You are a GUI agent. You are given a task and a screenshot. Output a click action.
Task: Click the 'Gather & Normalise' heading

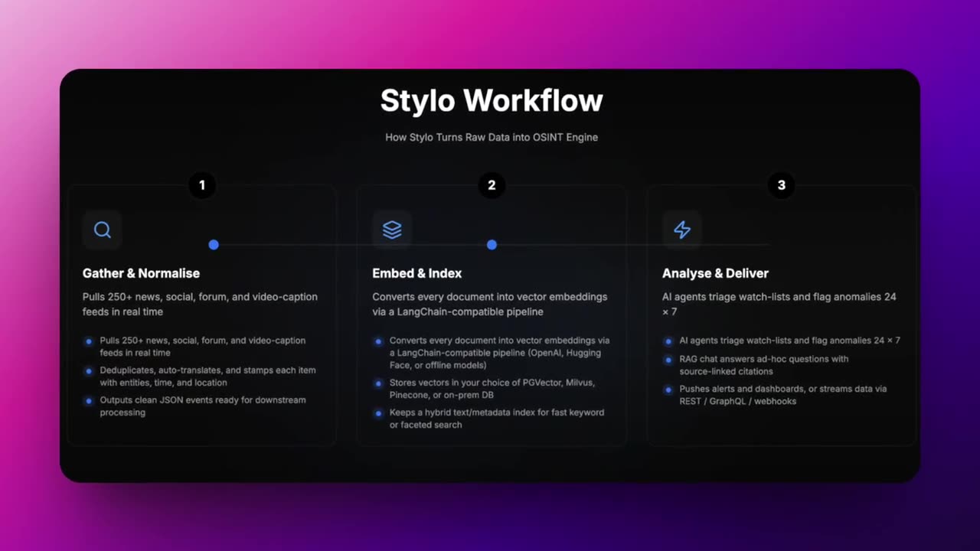pyautogui.click(x=141, y=273)
